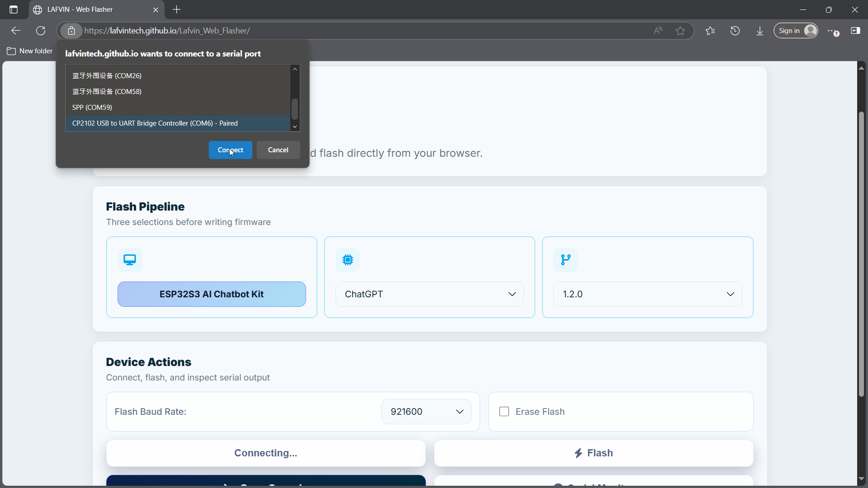Reload the Web Flasher page
868x488 pixels.
click(x=41, y=31)
